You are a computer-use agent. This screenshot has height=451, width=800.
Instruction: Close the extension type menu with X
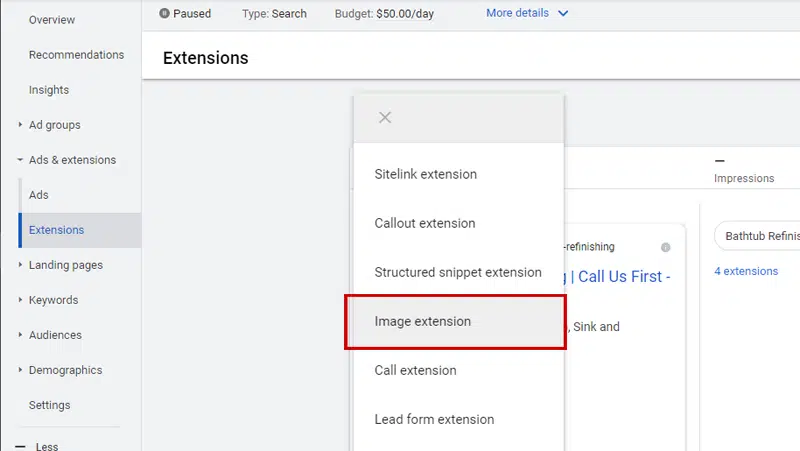[385, 118]
